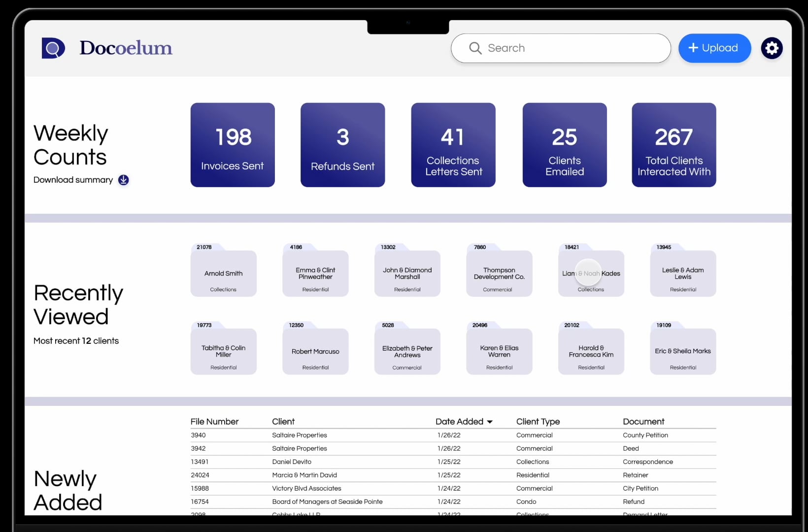Click client Daniel Devito
The image size is (808, 532).
coord(292,462)
